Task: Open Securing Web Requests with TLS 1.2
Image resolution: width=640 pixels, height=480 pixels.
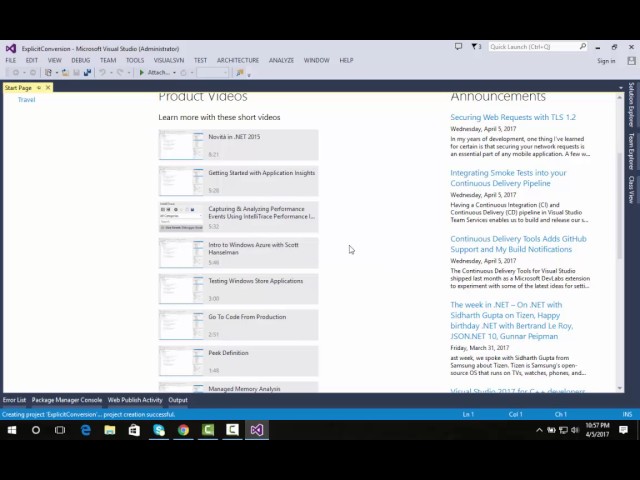Action: 513,117
